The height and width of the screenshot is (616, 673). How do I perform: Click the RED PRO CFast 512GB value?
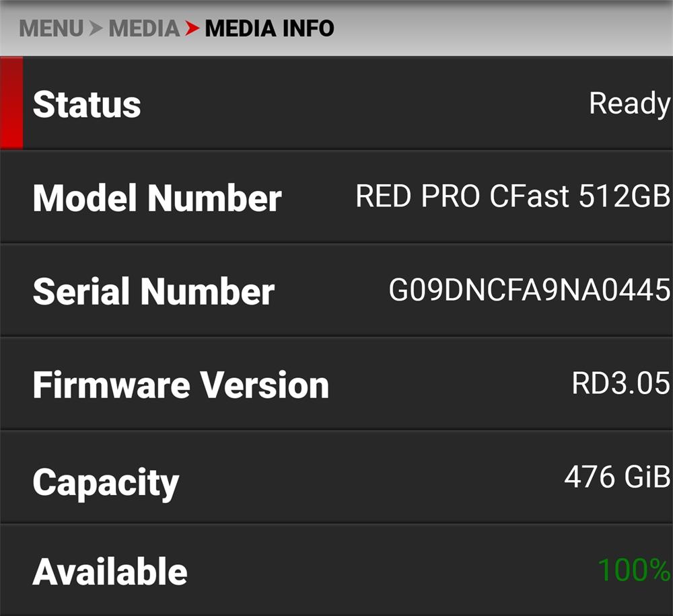point(512,196)
